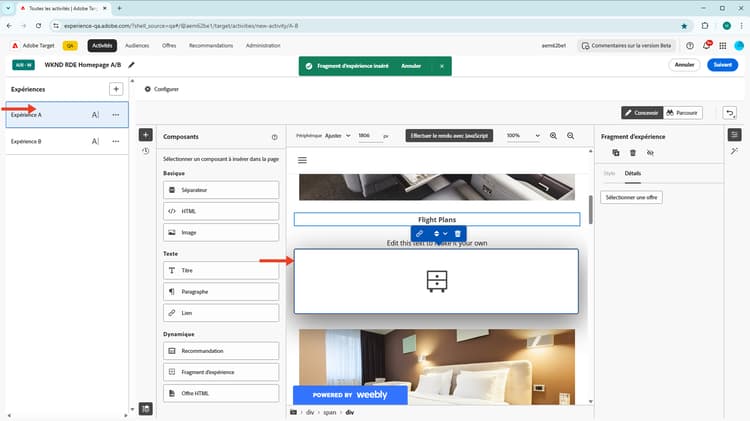Screen dimensions: 750x421
Task: Switch to Concevoir mode
Action: [x=642, y=113]
